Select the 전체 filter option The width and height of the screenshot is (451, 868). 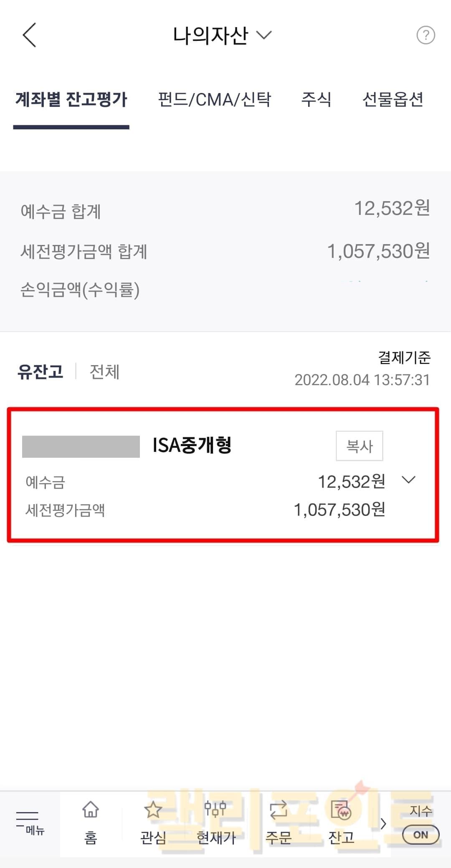click(x=104, y=371)
